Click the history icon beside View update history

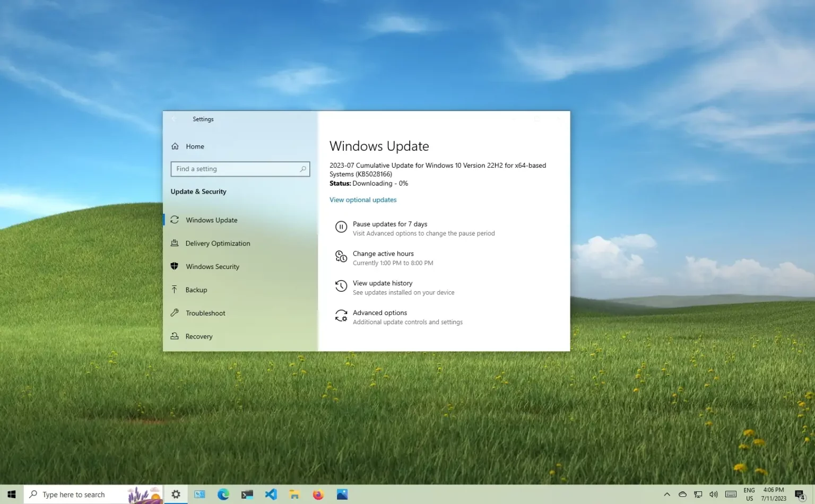[x=341, y=285]
